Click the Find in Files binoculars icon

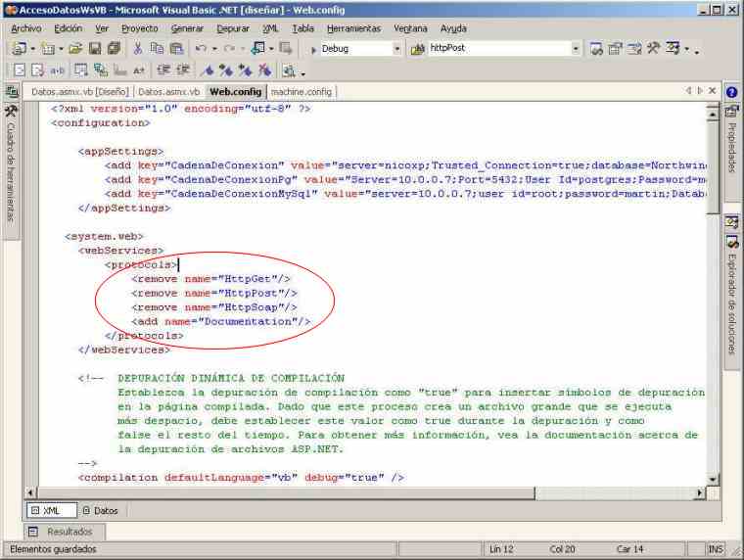(418, 49)
